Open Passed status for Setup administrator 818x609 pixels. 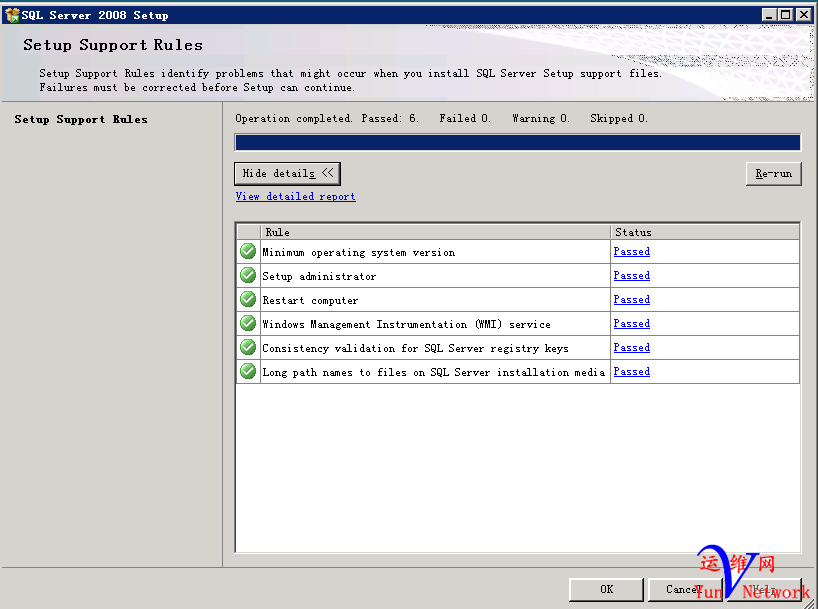[x=631, y=276]
